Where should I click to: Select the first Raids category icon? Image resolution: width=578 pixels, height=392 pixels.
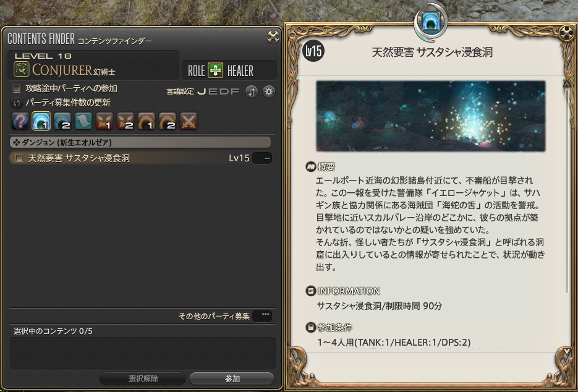click(147, 121)
